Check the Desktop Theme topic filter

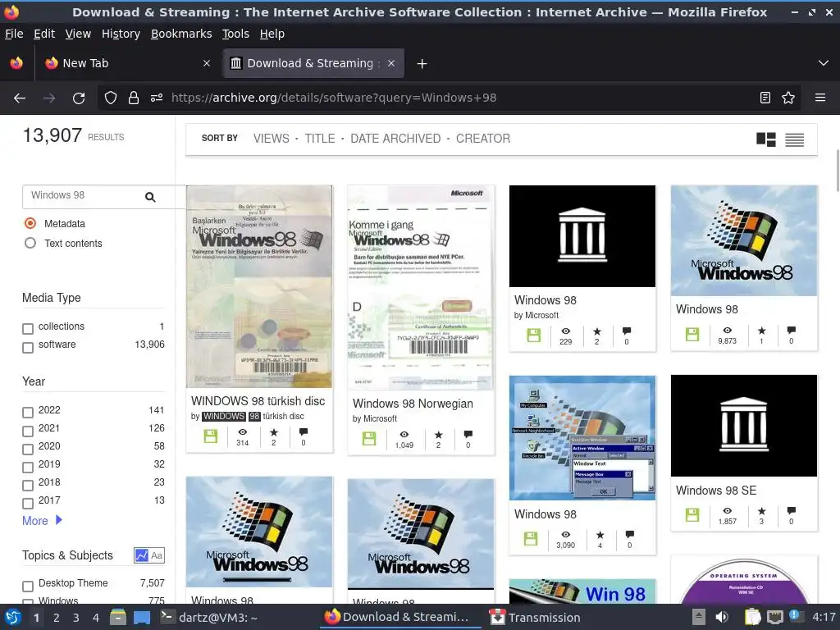tap(28, 586)
